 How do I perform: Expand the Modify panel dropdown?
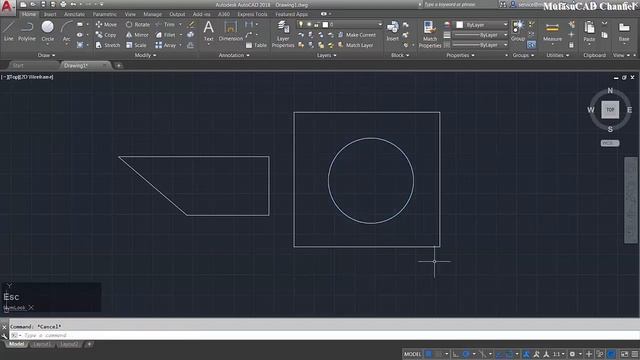coord(145,55)
